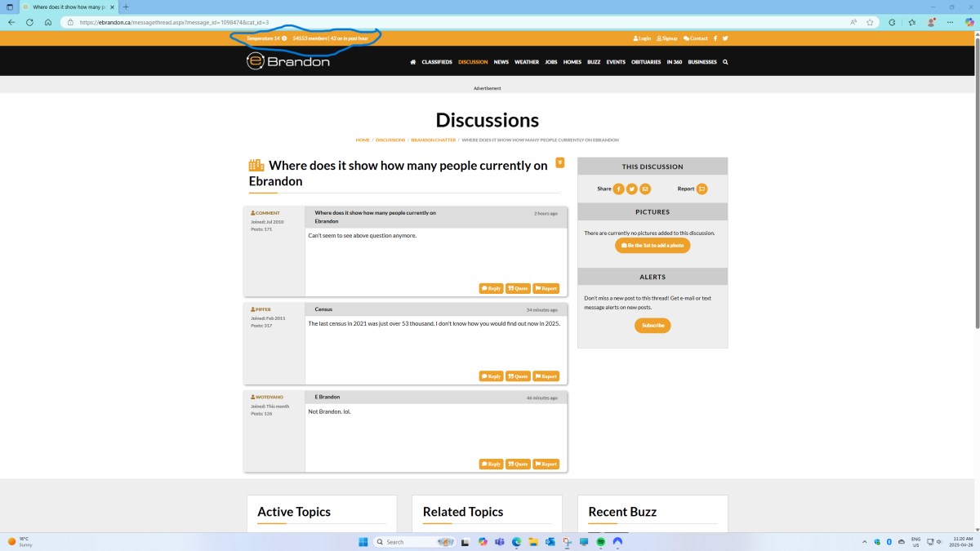Open the browser home page
Screen dimensions: 980x551
[x=48, y=22]
